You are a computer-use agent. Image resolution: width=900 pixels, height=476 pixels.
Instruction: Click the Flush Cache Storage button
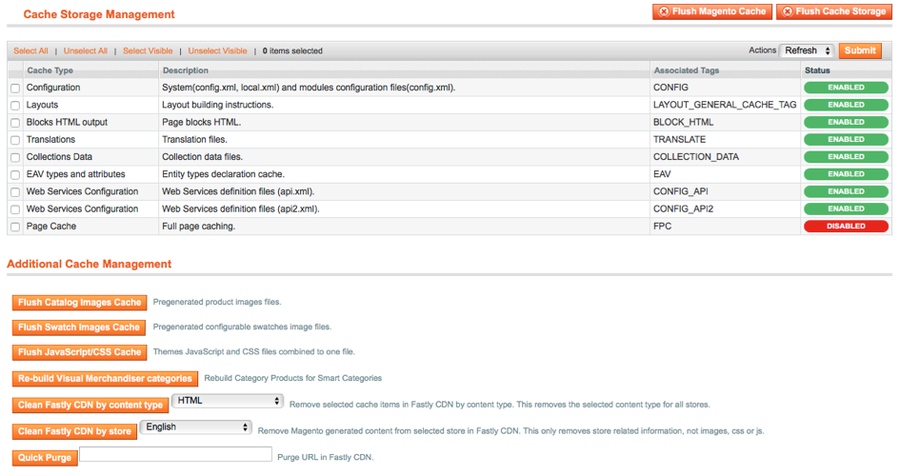pos(834,12)
